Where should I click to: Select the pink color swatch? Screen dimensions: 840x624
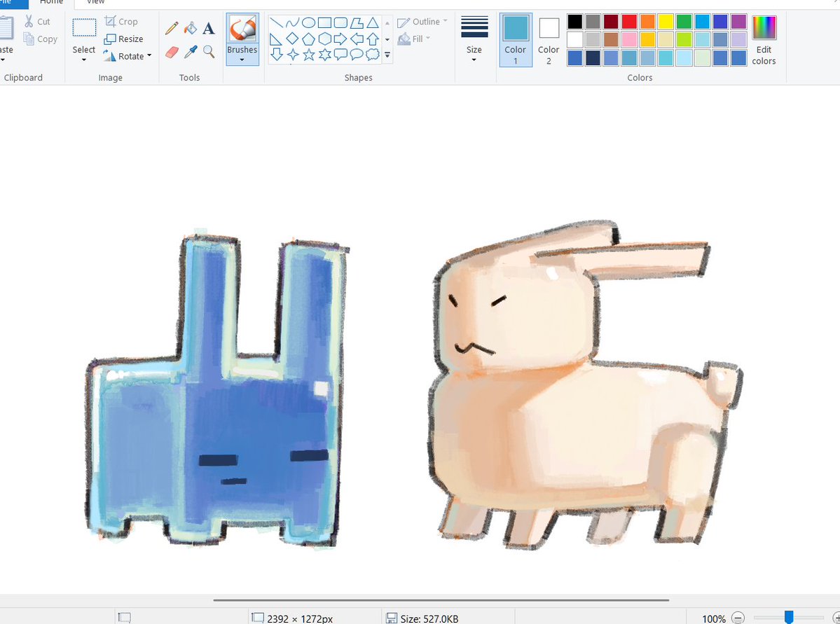coord(629,40)
